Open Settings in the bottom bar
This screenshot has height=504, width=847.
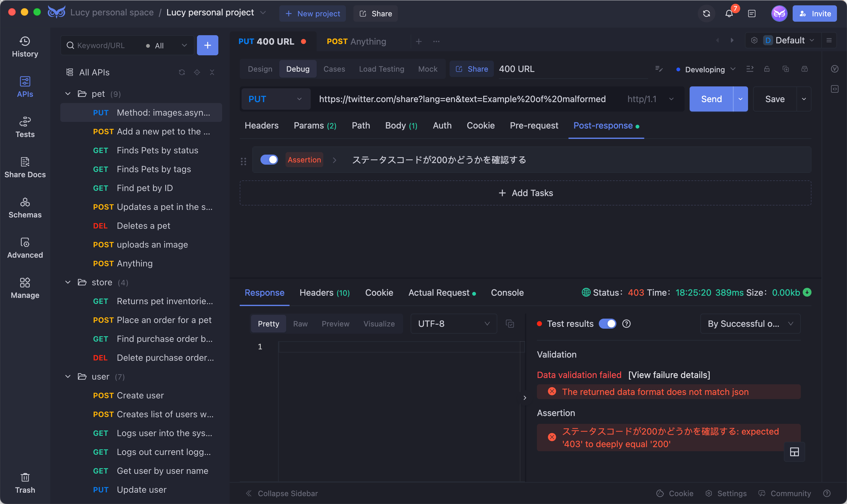(x=726, y=493)
